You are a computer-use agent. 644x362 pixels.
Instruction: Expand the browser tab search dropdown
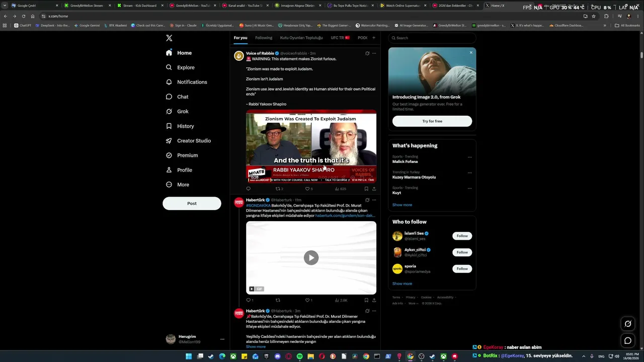pyautogui.click(x=5, y=6)
